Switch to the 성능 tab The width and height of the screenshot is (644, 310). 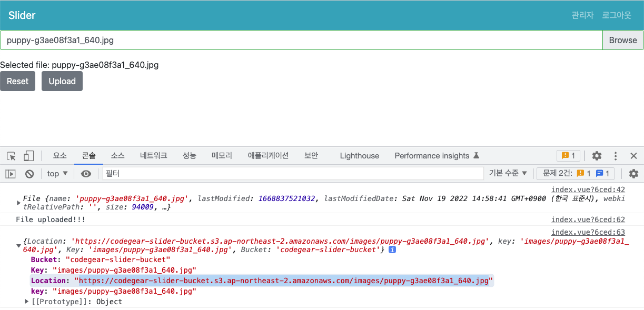click(x=190, y=156)
